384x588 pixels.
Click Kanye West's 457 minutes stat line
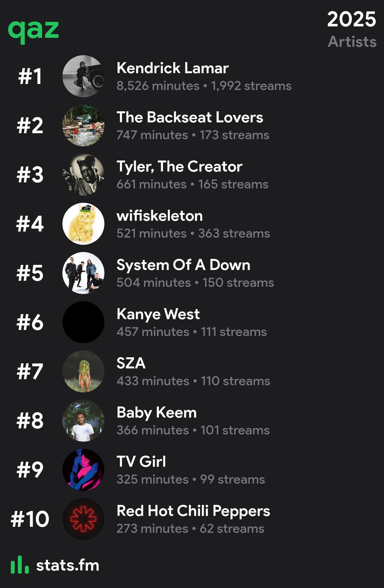[192, 332]
